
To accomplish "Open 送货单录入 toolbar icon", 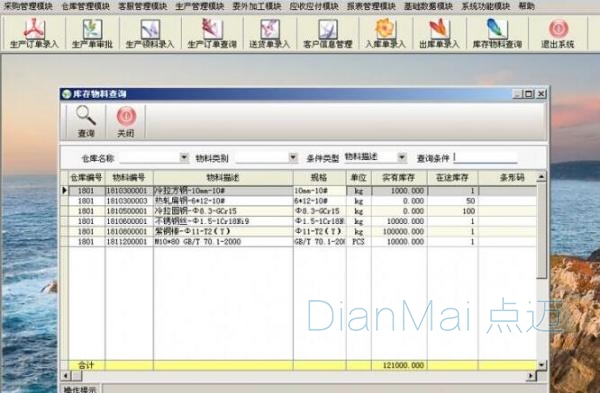I will tap(270, 33).
